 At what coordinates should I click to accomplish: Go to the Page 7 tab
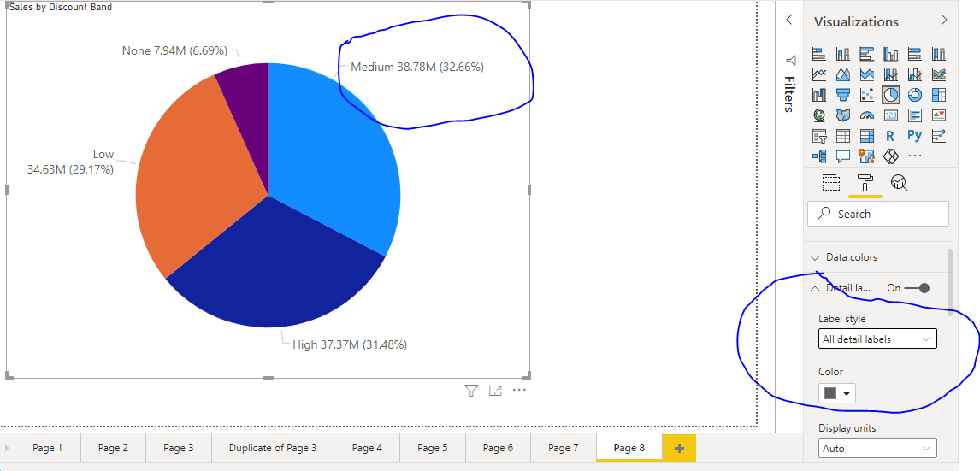click(564, 447)
